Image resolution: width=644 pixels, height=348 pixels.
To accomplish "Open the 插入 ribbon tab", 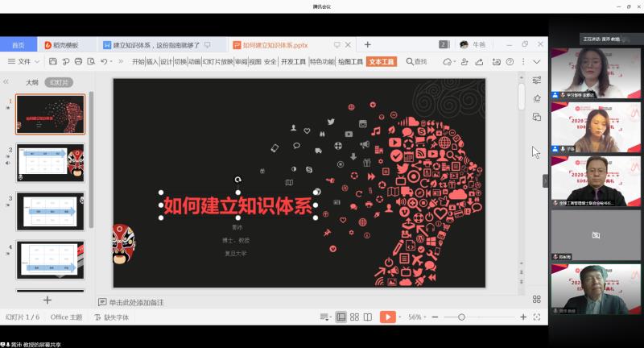I will tap(152, 62).
